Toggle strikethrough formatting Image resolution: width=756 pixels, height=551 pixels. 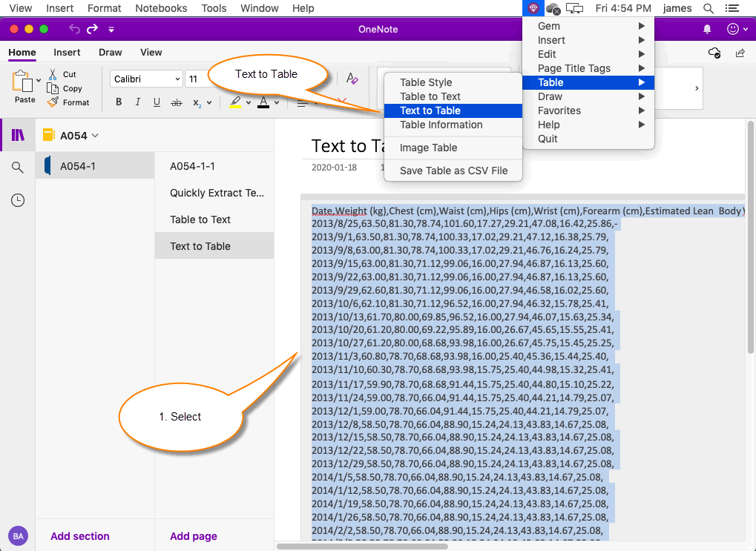pos(177,102)
